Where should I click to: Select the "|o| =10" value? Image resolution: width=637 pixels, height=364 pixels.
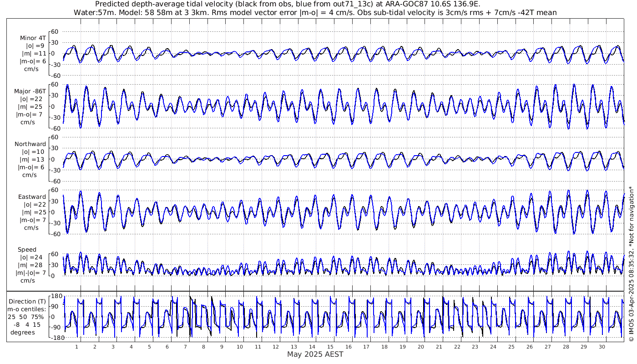click(x=33, y=152)
